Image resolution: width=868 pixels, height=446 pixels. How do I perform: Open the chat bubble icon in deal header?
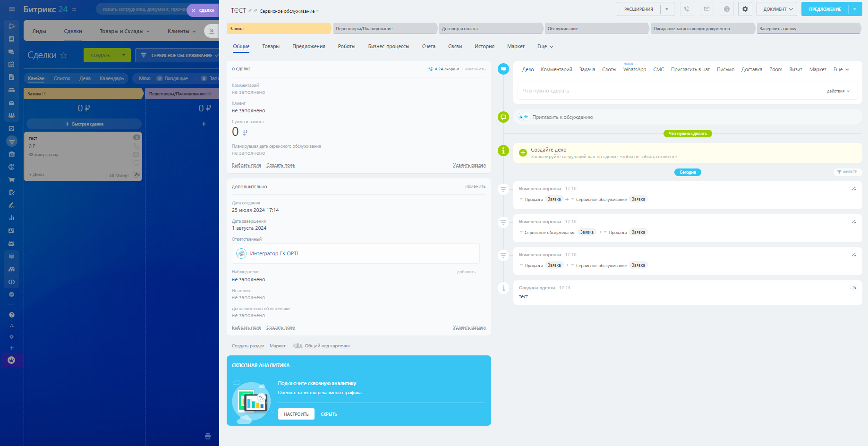(727, 9)
